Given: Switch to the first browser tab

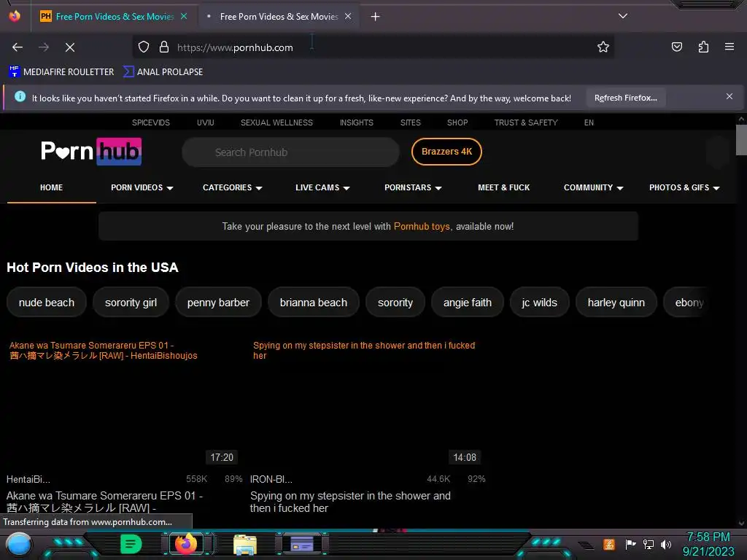Looking at the screenshot, I should [x=115, y=17].
